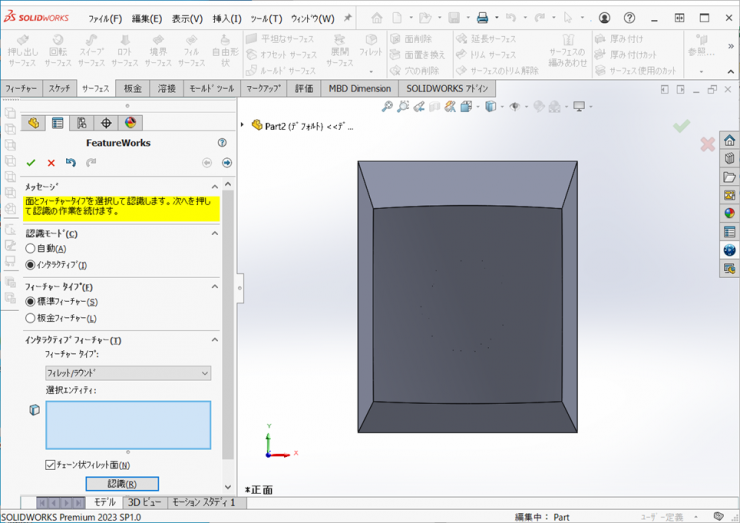The height and width of the screenshot is (523, 740).
Task: Click the Print icon in the title toolbar
Action: (x=482, y=18)
